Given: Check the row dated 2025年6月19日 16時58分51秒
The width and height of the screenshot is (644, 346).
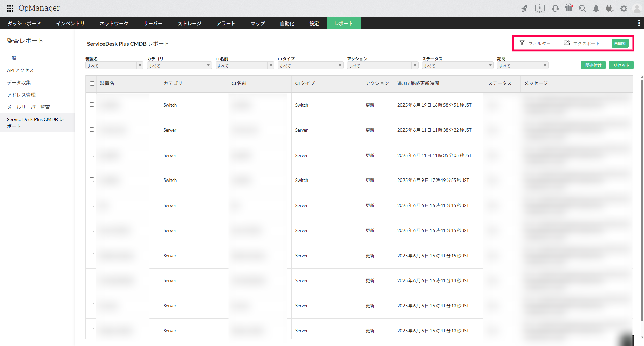Looking at the screenshot, I should 92,105.
